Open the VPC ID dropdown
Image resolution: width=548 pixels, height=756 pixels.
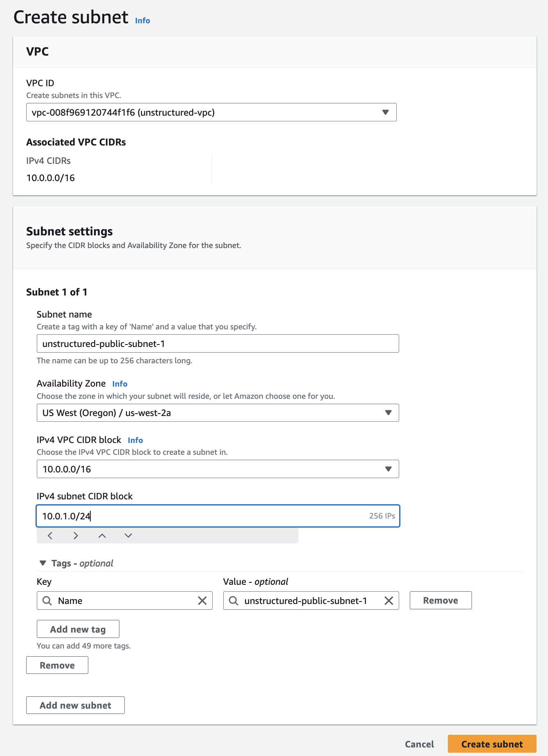(x=211, y=112)
